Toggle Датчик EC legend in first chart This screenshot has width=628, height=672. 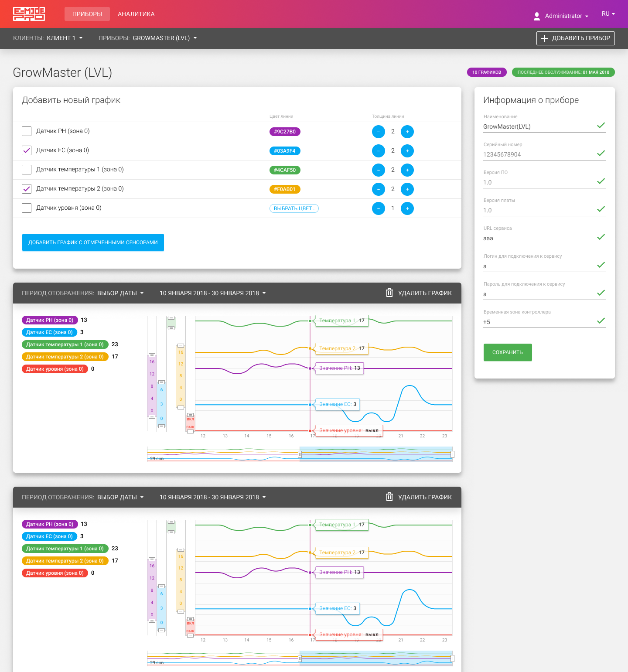[x=49, y=332]
